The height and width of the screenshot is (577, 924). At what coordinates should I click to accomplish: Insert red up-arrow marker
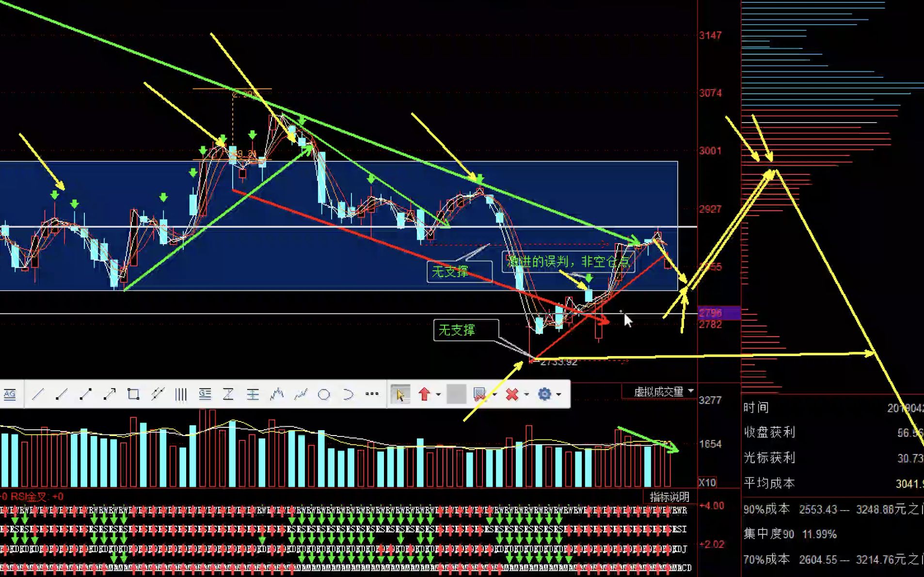425,394
